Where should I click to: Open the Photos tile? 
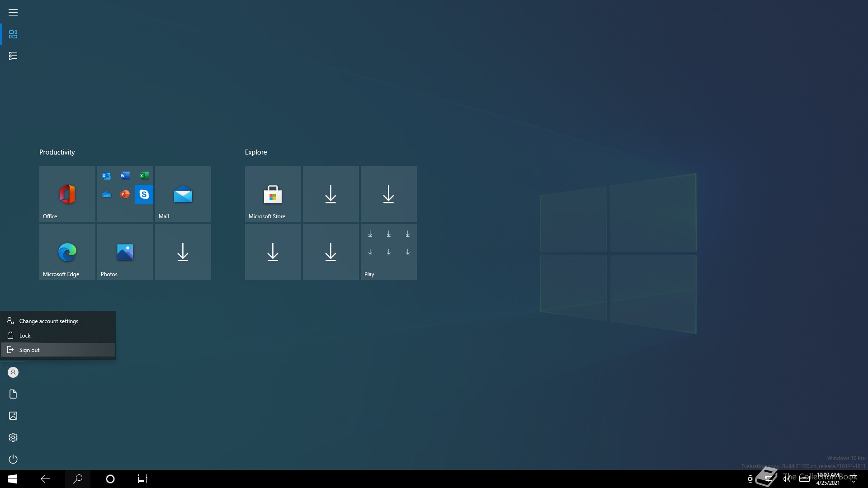point(125,252)
